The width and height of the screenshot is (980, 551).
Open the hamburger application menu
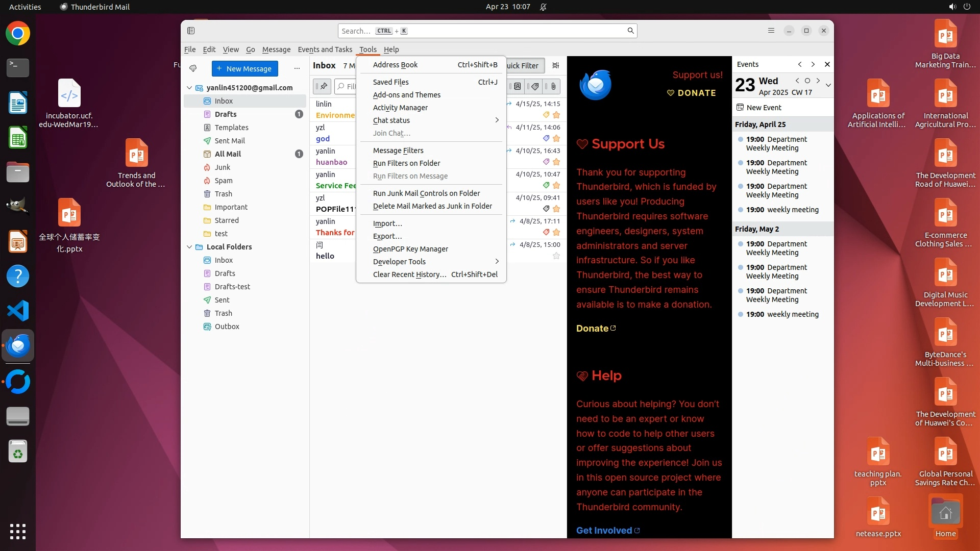771,31
